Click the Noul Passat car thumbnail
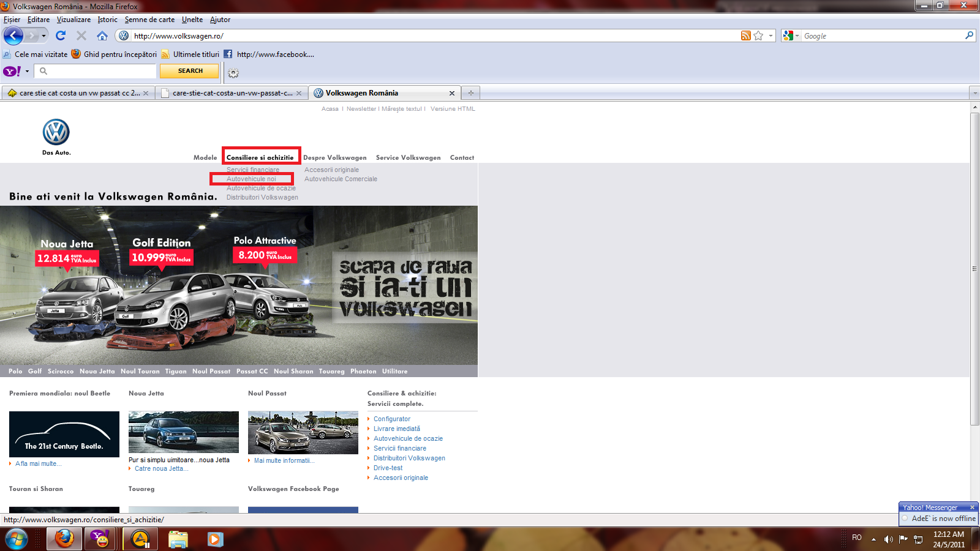980x551 pixels. coord(303,432)
